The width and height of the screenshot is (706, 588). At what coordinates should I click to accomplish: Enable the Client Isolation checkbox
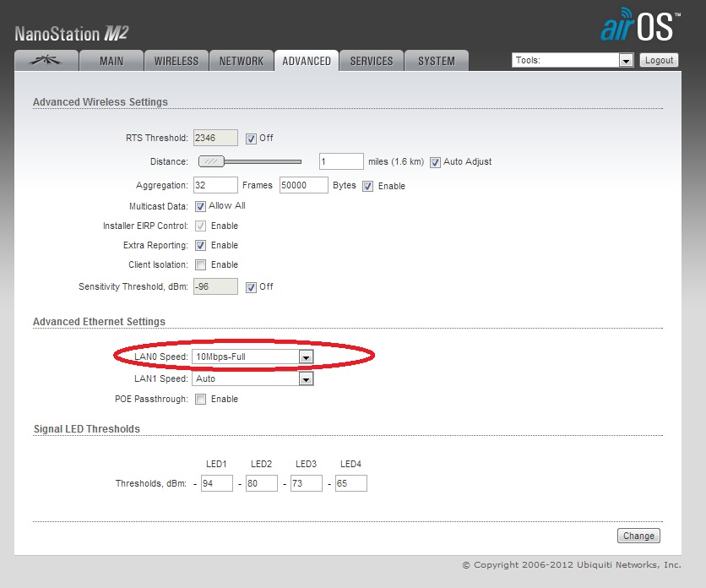pos(200,264)
